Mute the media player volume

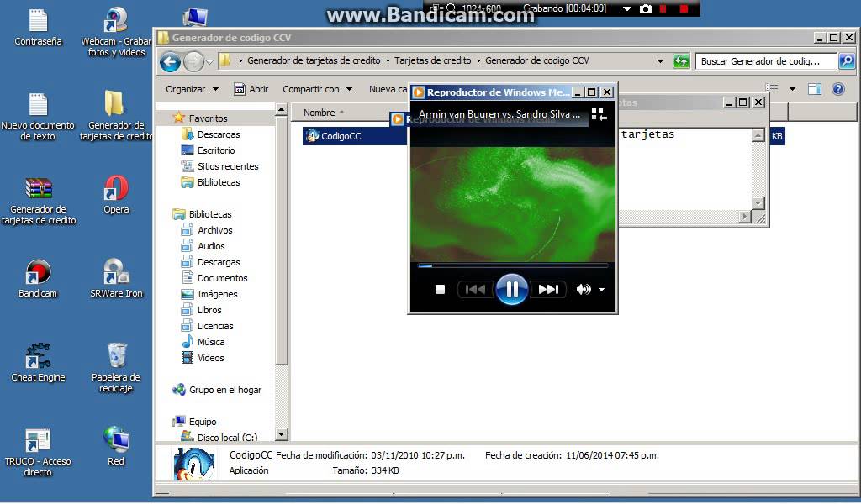click(x=584, y=289)
